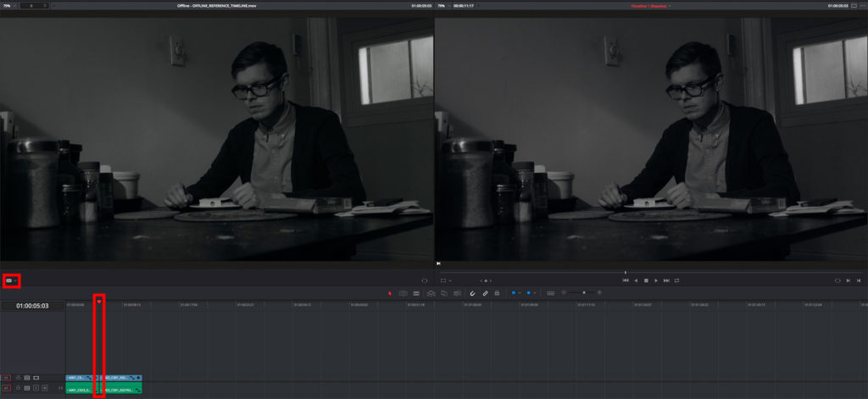Open the flag color dropdown arrow

point(520,293)
